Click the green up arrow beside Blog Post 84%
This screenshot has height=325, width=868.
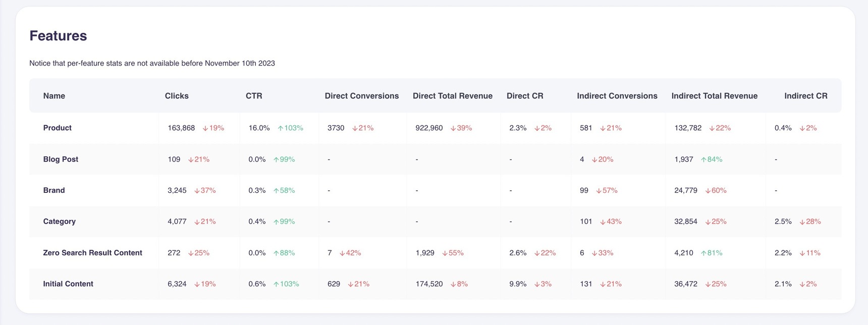click(703, 159)
